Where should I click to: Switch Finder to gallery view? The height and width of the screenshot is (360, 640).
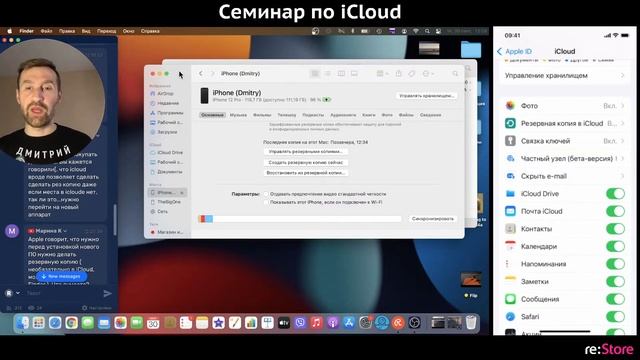(354, 73)
